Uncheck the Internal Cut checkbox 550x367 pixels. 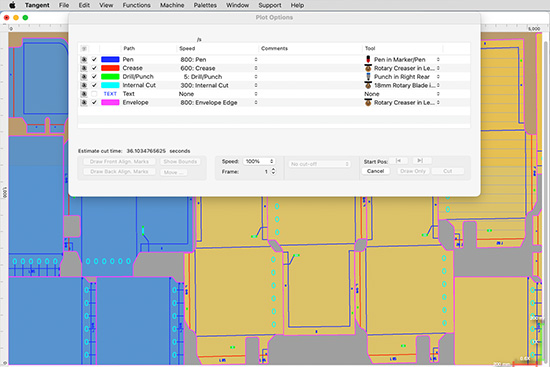point(94,85)
